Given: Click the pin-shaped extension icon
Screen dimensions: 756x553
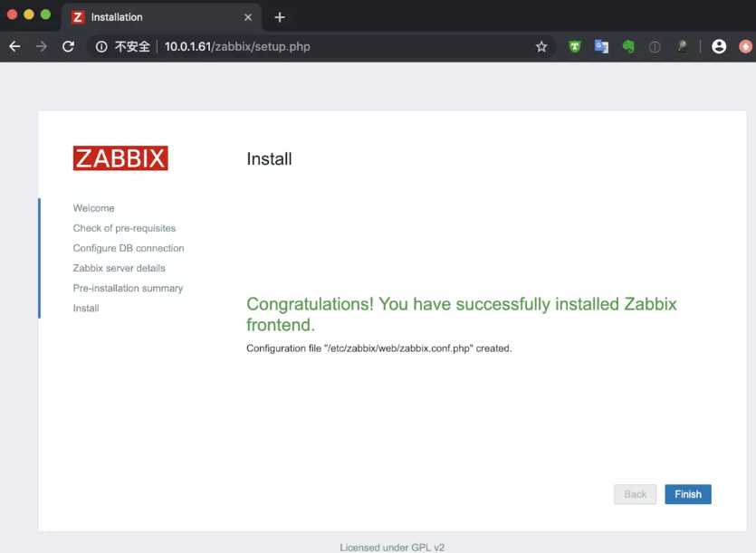Looking at the screenshot, I should pos(681,46).
